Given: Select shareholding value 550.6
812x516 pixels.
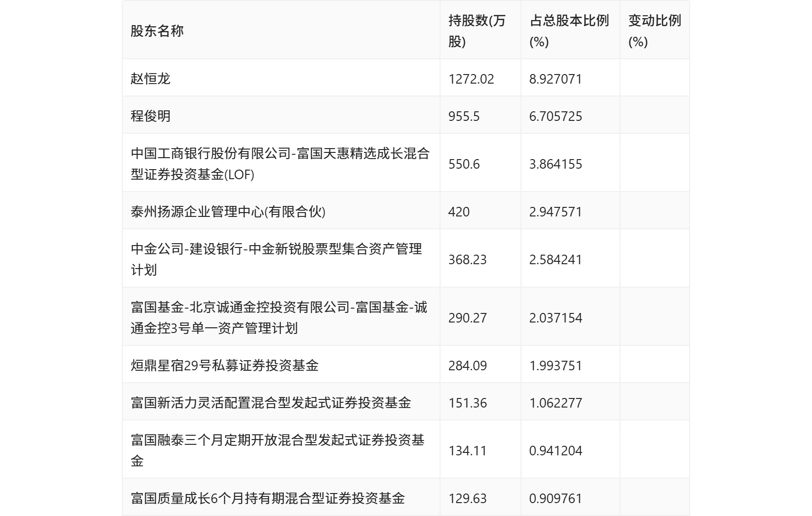Looking at the screenshot, I should (464, 164).
